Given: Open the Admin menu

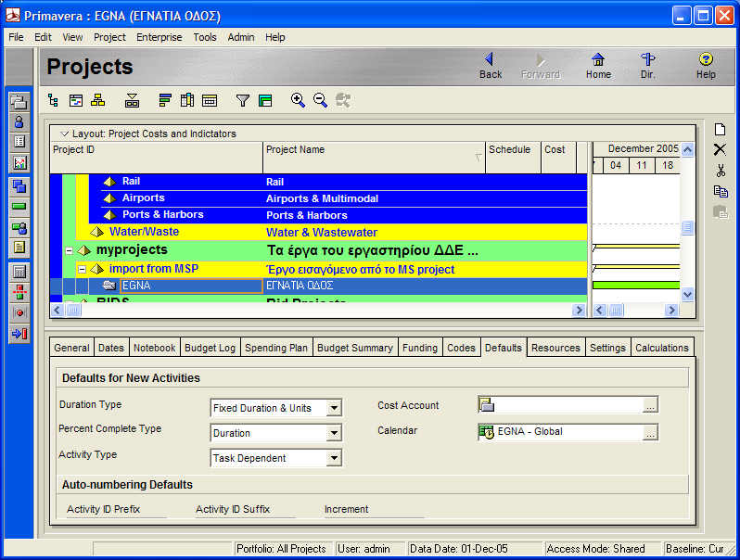Looking at the screenshot, I should (241, 37).
